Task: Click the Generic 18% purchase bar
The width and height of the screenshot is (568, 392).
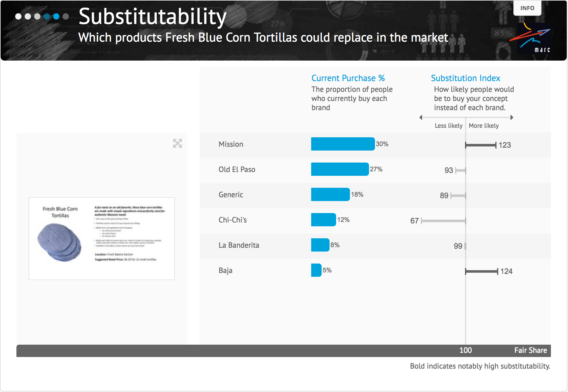Action: 330,194
